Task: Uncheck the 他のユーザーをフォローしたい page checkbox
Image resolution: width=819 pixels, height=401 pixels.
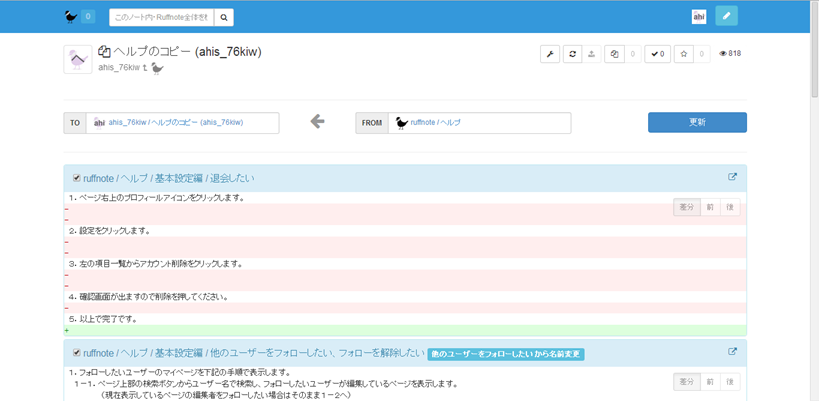Action: coord(76,352)
